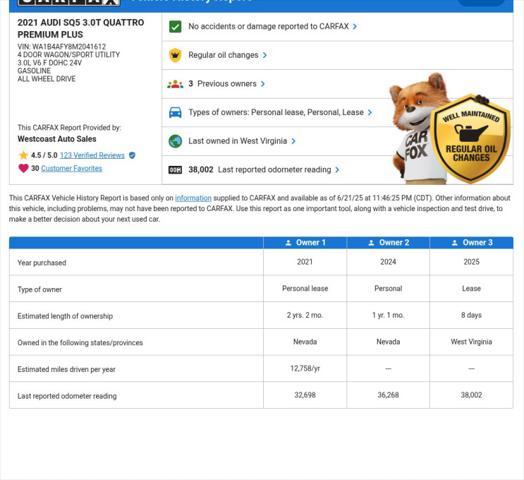Click the 32,698 odometer cell
This screenshot has width=524, height=480.
[x=305, y=395]
